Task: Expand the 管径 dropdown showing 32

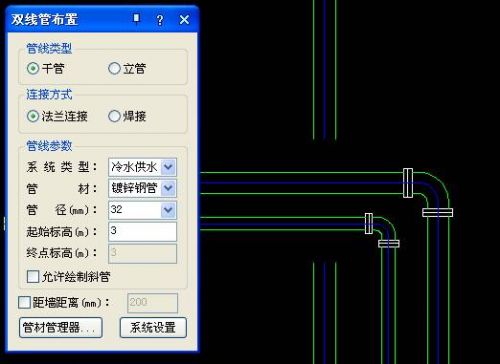Action: 168,210
